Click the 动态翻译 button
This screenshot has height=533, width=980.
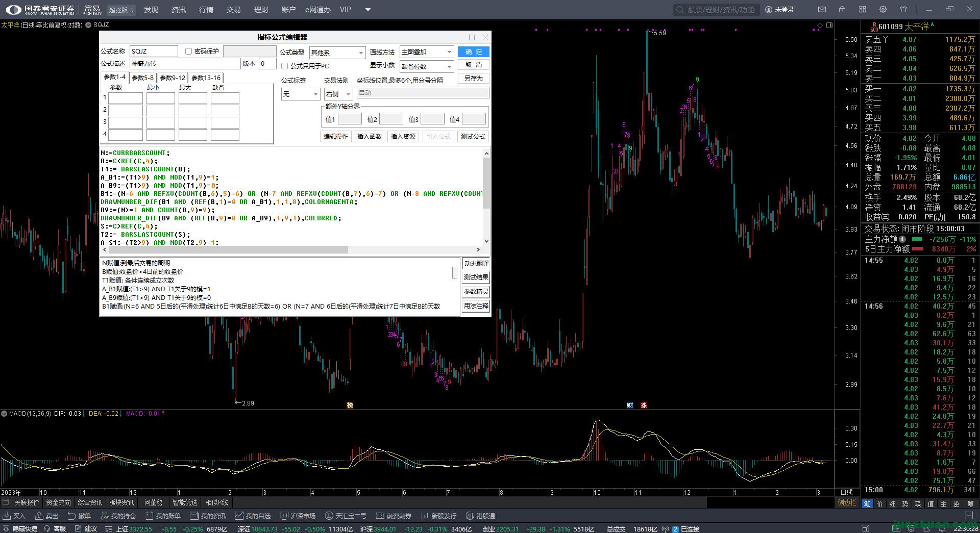[x=476, y=264]
